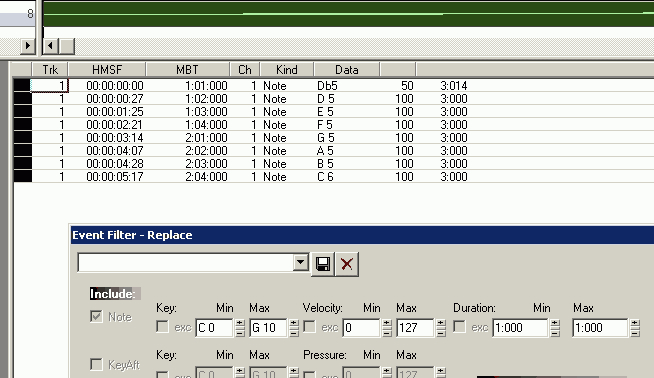Increase Velocity Max with spinner
Image resolution: width=654 pixels, height=378 pixels.
(441, 323)
